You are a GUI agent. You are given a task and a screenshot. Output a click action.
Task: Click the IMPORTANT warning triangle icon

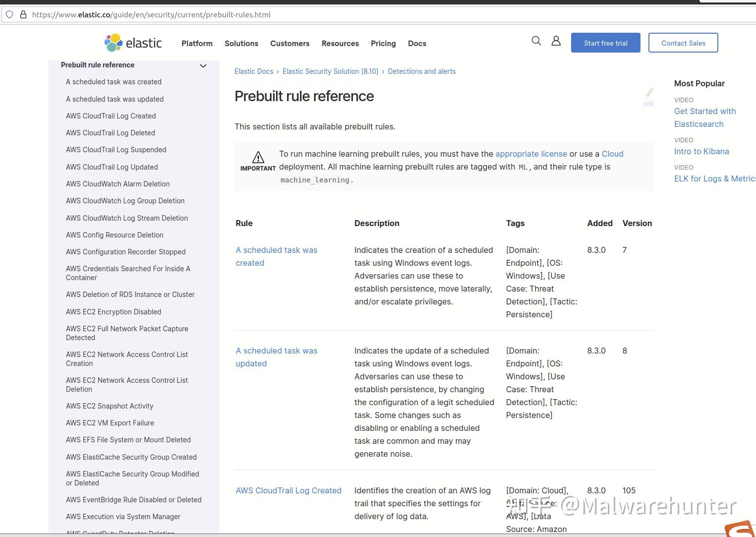pyautogui.click(x=258, y=157)
